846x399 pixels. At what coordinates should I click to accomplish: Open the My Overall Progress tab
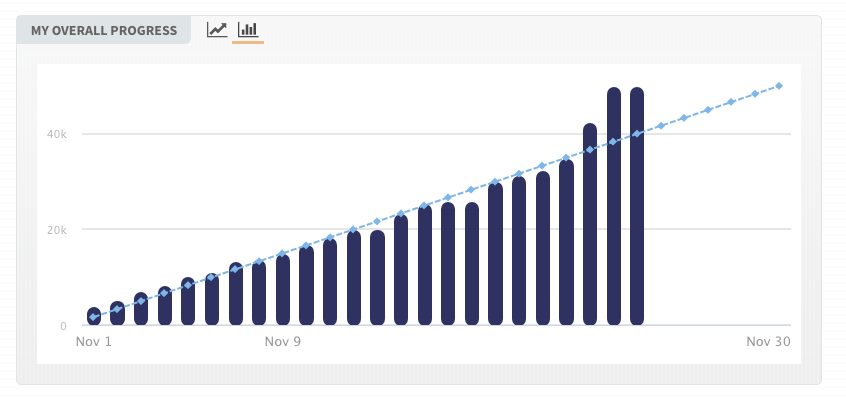[x=104, y=30]
